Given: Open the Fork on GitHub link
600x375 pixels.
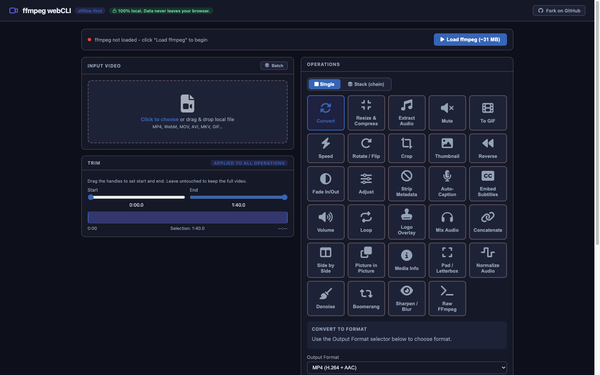Looking at the screenshot, I should [559, 11].
